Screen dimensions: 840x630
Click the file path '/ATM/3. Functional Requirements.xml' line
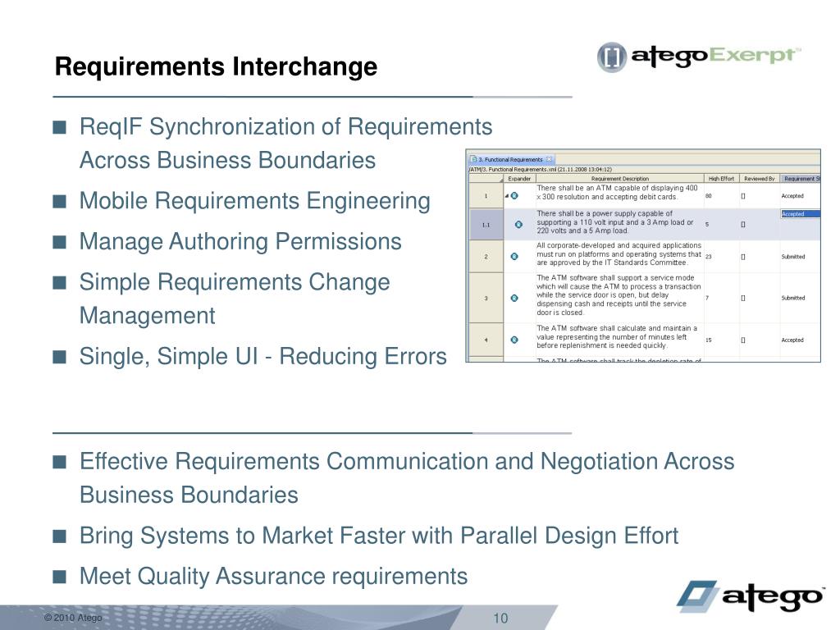[540, 169]
